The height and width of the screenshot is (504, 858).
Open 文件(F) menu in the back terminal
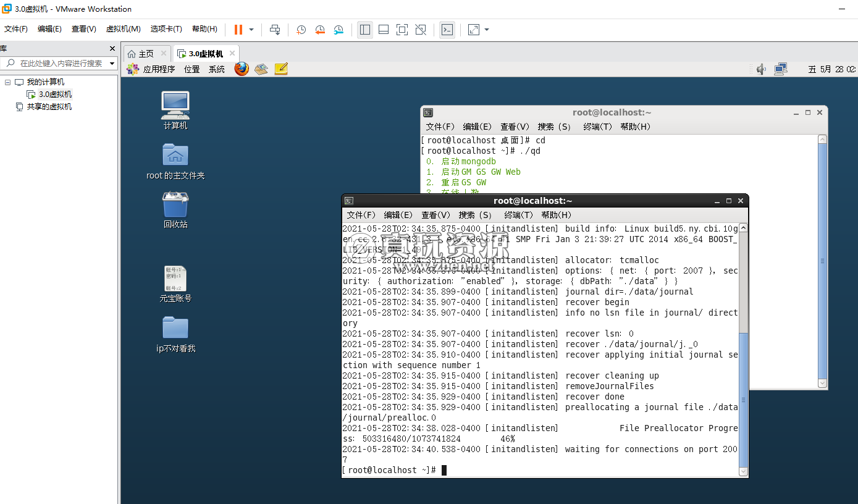click(x=440, y=127)
